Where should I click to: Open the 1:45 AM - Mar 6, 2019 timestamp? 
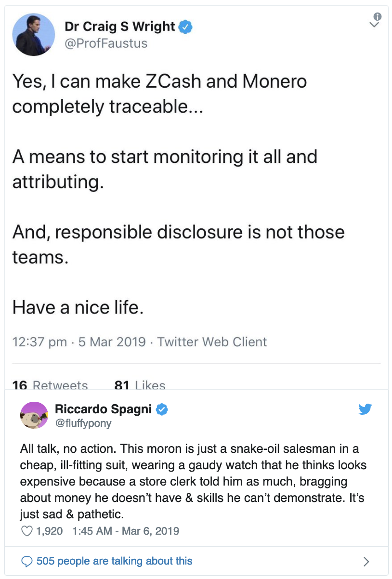(x=125, y=531)
